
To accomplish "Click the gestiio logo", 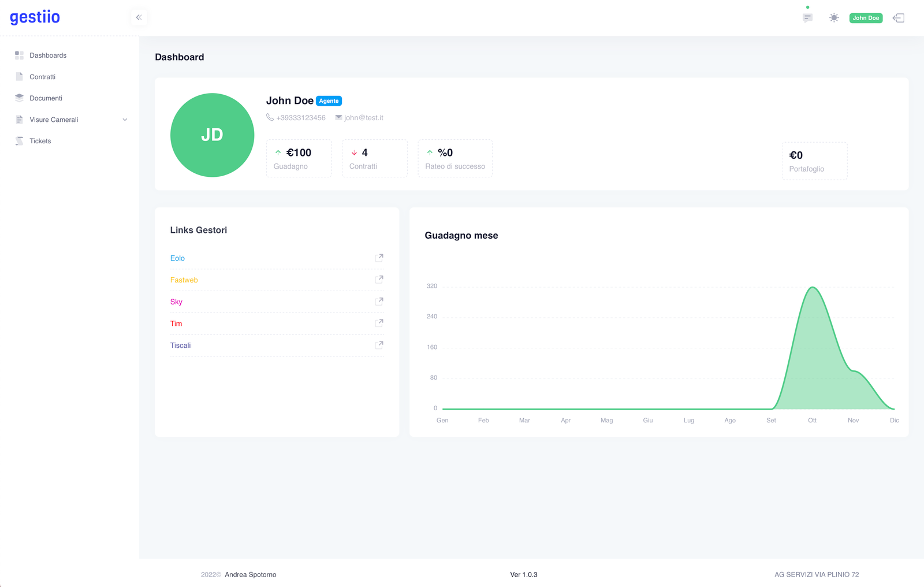I will click(35, 17).
